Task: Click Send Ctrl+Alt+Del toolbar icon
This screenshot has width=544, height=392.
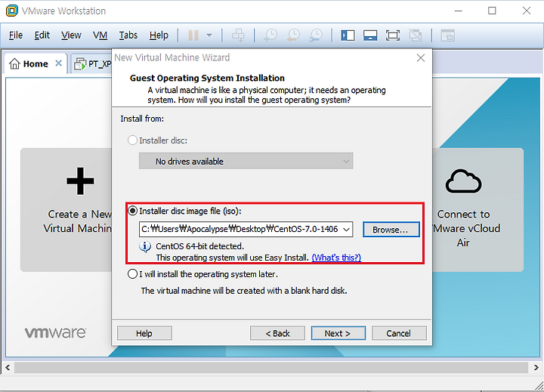Action: (x=238, y=35)
